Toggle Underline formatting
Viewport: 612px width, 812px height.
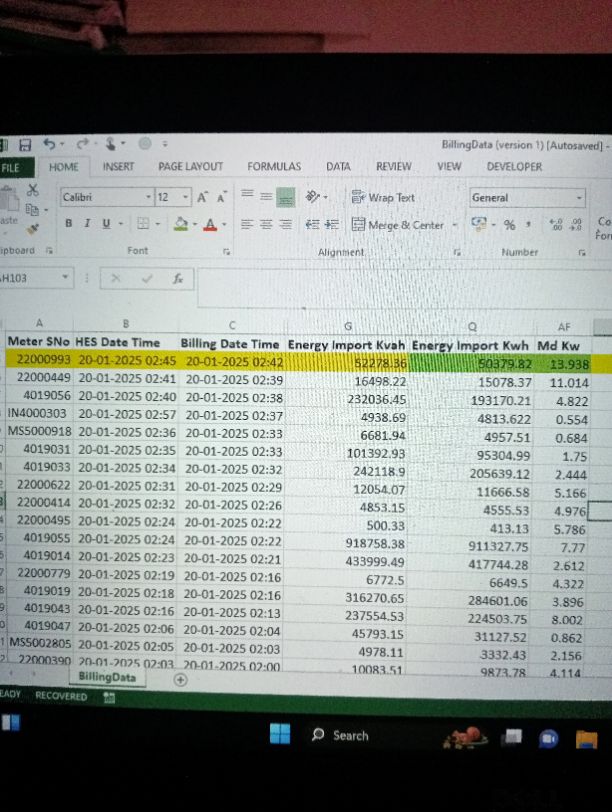(106, 223)
